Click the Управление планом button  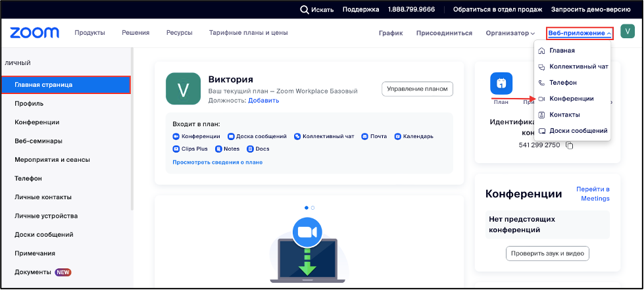point(417,89)
